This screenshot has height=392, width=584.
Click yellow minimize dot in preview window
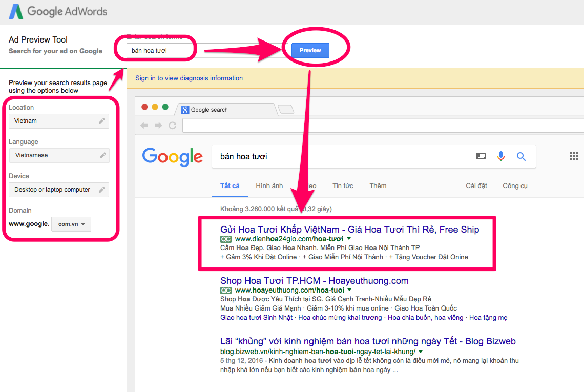[155, 107]
